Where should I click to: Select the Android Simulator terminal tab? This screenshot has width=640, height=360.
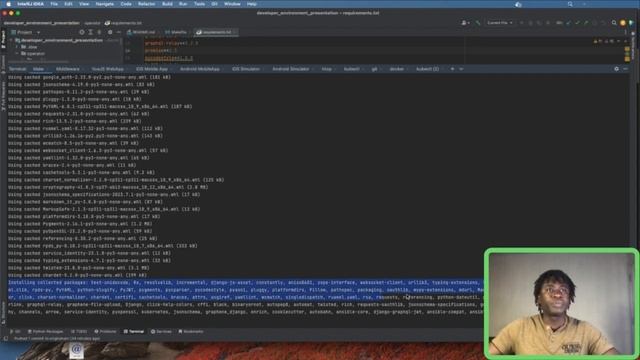pyautogui.click(x=291, y=69)
